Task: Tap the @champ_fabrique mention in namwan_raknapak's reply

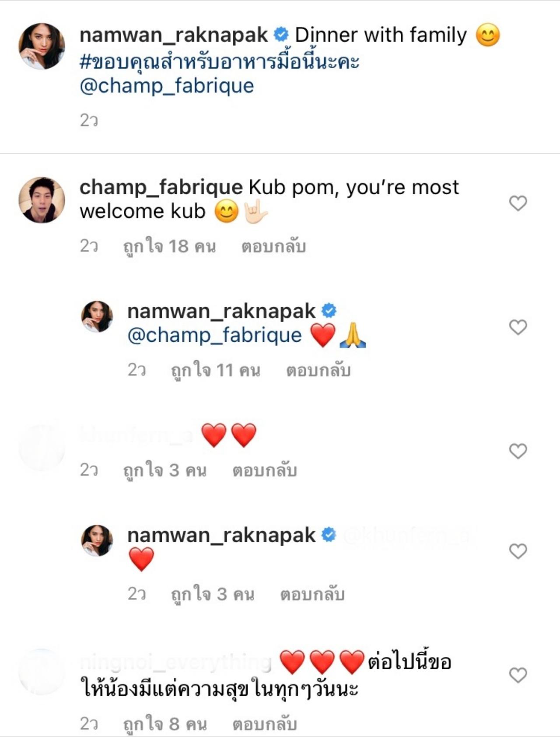Action: [x=214, y=336]
